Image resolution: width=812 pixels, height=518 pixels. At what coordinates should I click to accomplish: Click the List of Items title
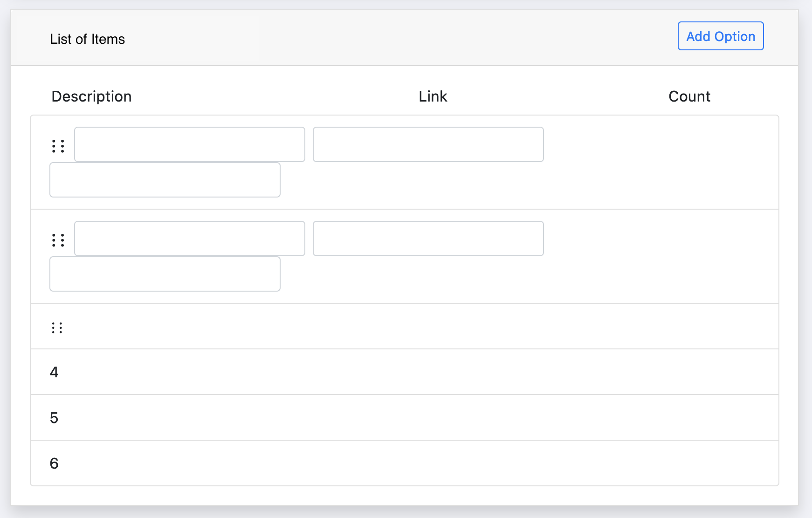point(87,39)
